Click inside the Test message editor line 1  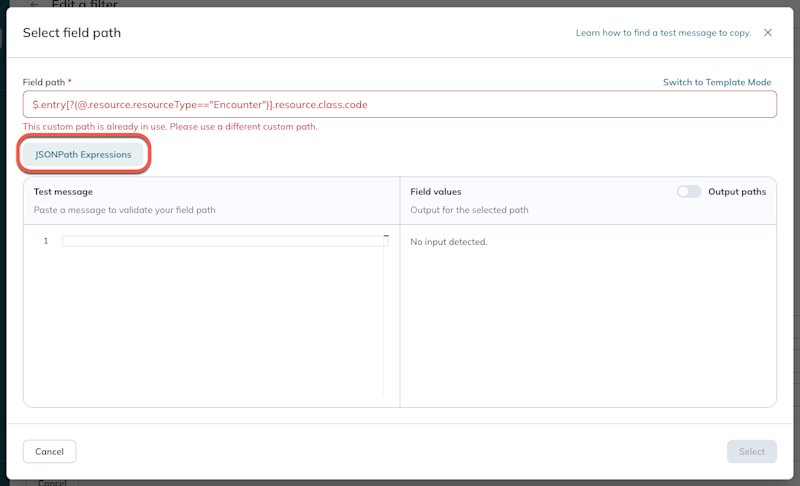coord(224,241)
